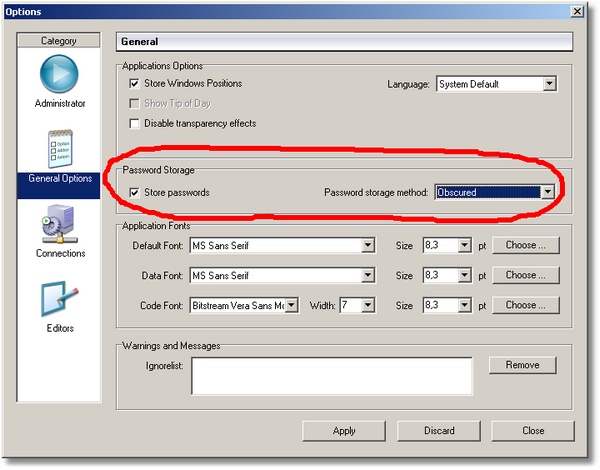Click the Apply button
The height and width of the screenshot is (470, 600).
click(344, 431)
